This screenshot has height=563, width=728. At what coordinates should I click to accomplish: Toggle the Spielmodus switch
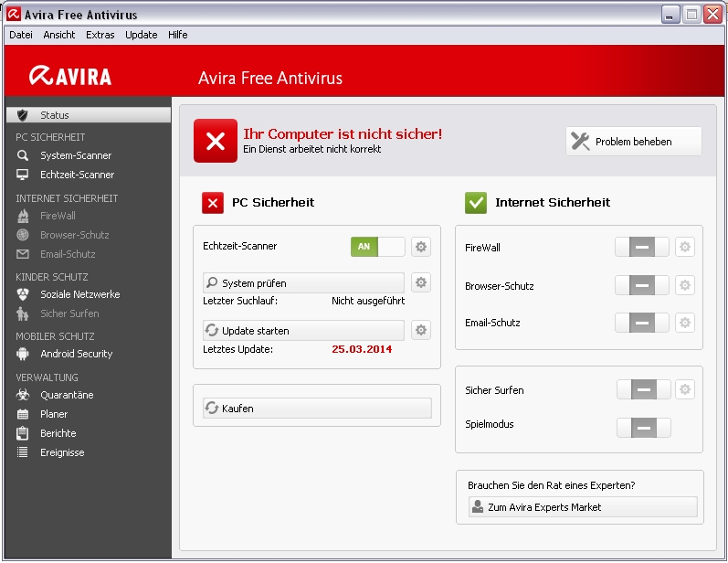click(643, 428)
